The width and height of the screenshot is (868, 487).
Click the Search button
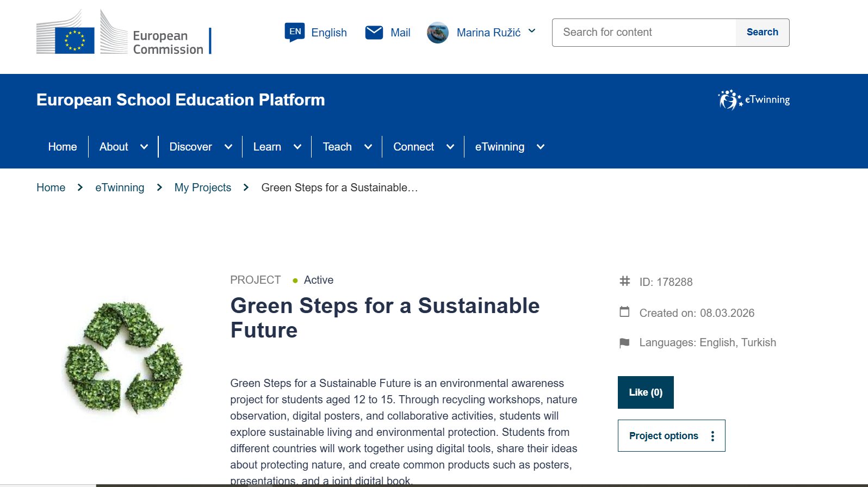point(762,33)
